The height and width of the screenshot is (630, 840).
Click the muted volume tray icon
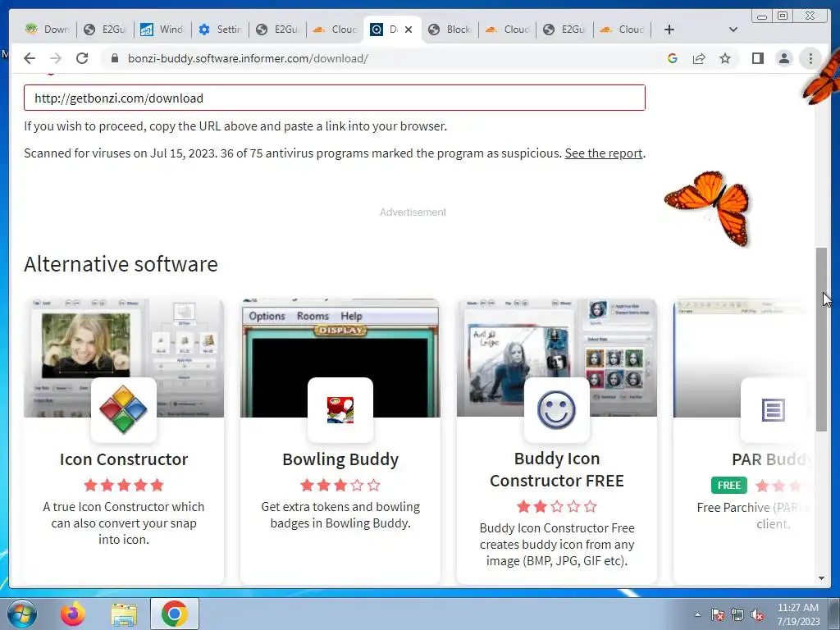coord(757,614)
